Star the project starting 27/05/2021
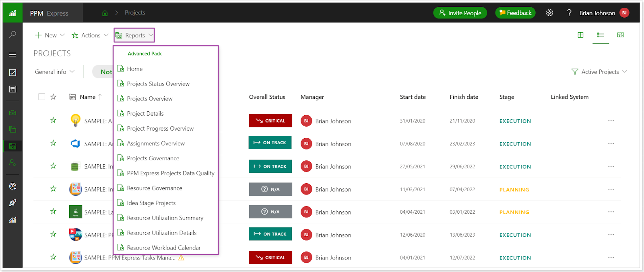 point(53,166)
